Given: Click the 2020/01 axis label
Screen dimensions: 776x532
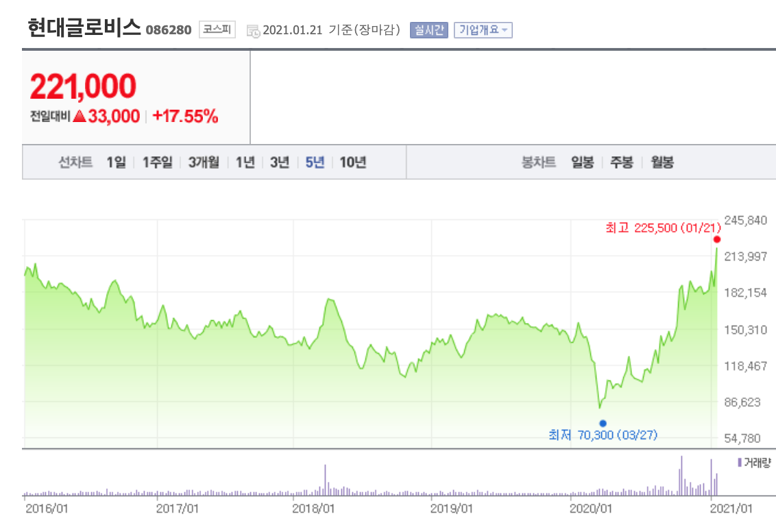Looking at the screenshot, I should 591,509.
